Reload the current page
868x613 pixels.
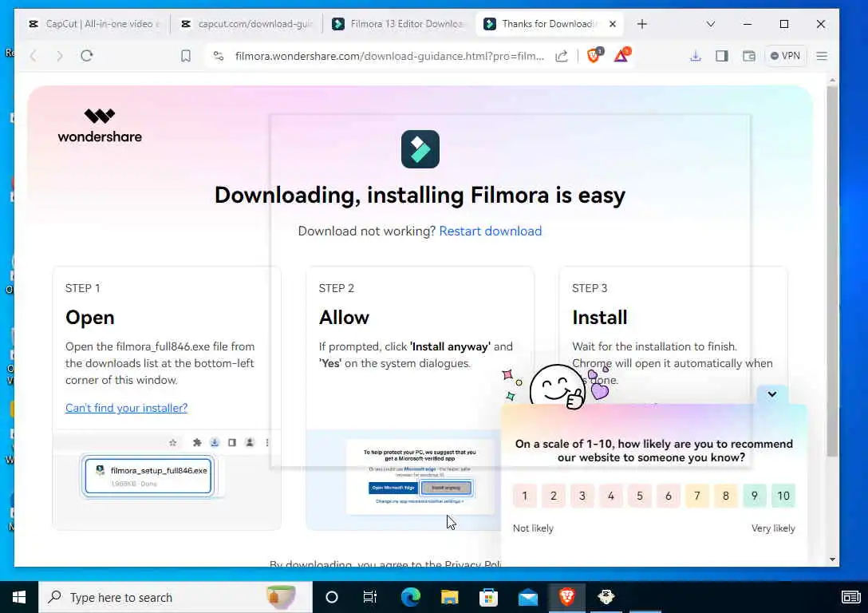tap(86, 56)
